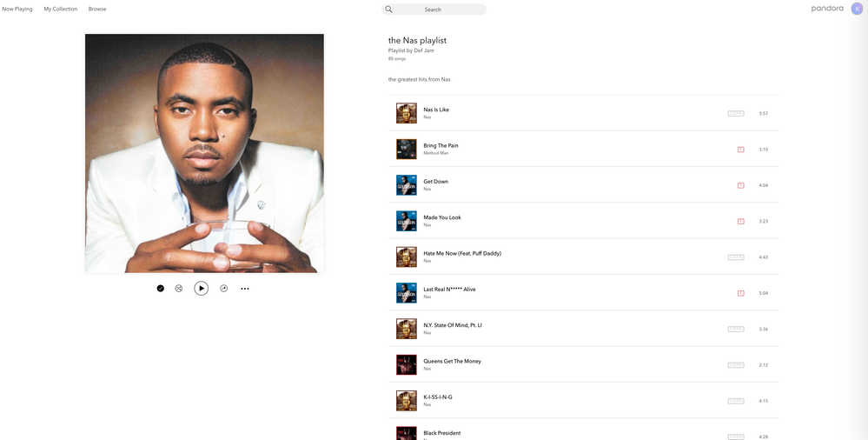The height and width of the screenshot is (440, 868).
Task: Focus the Search input field
Action: [x=434, y=10]
